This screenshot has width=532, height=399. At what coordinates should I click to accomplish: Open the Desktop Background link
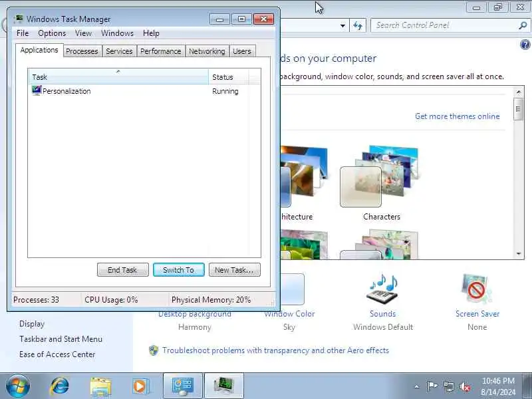(195, 315)
